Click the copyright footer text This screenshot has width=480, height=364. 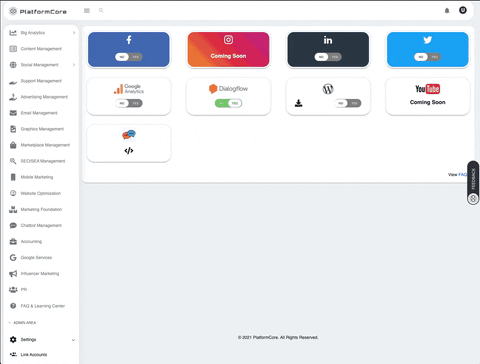click(278, 337)
